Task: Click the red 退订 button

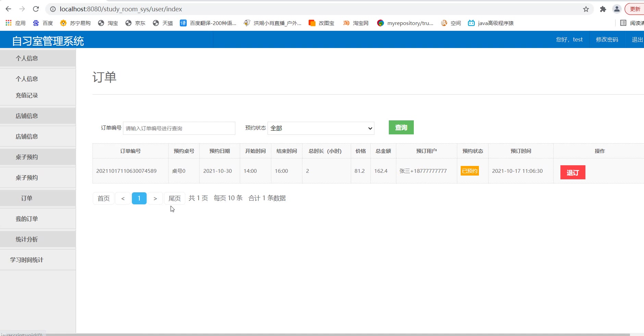Action: 572,172
